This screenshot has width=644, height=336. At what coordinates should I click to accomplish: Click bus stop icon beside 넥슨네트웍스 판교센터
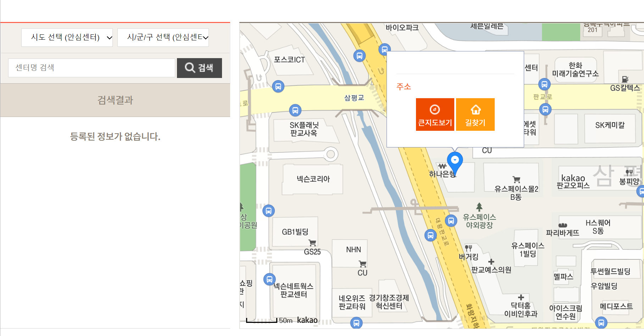click(270, 279)
